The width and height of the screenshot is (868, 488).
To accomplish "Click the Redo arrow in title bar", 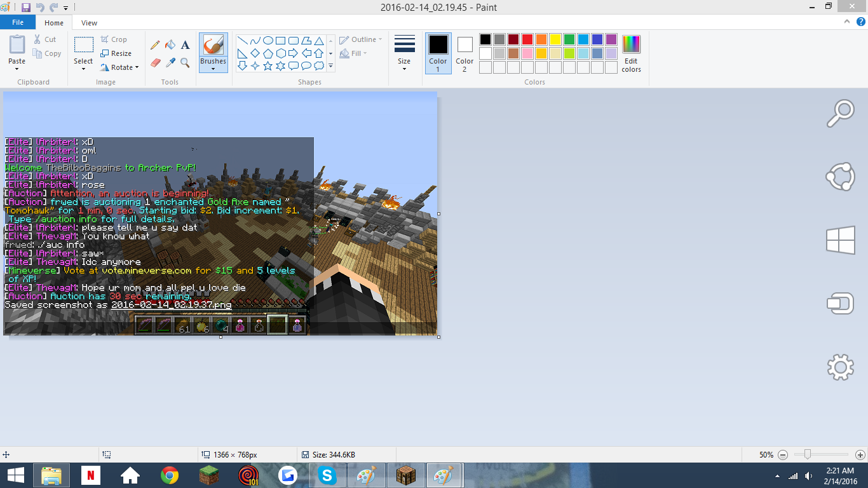I will click(x=53, y=8).
